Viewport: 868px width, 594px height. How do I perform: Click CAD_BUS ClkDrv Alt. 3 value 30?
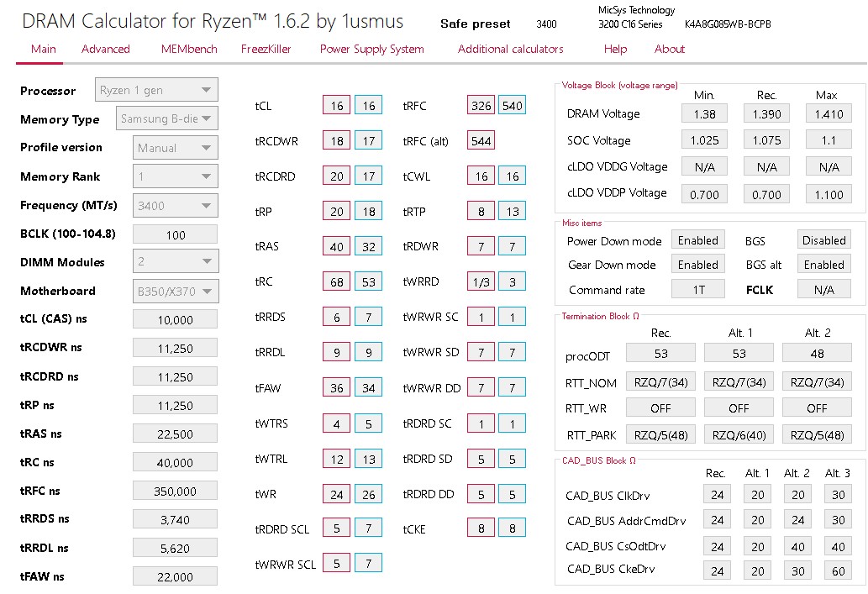838,494
